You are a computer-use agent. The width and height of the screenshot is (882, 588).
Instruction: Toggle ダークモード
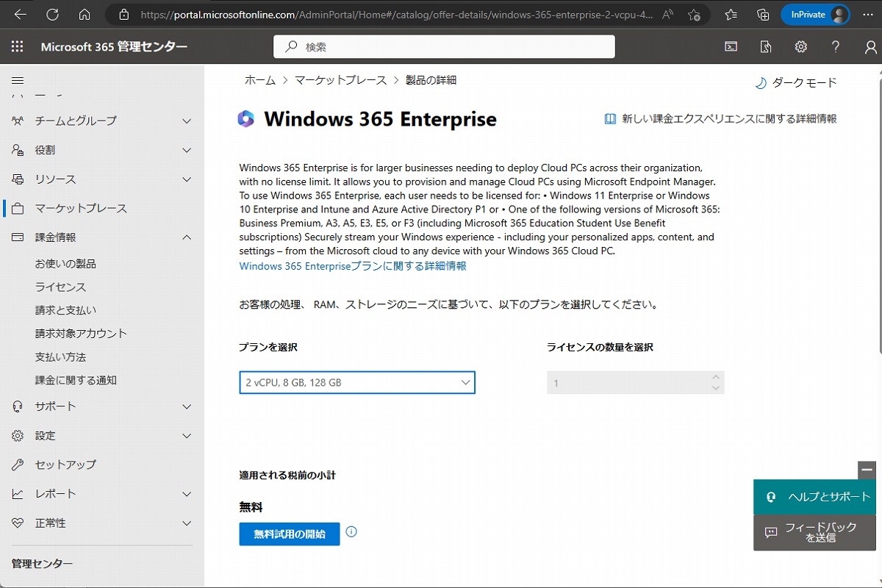click(x=796, y=83)
